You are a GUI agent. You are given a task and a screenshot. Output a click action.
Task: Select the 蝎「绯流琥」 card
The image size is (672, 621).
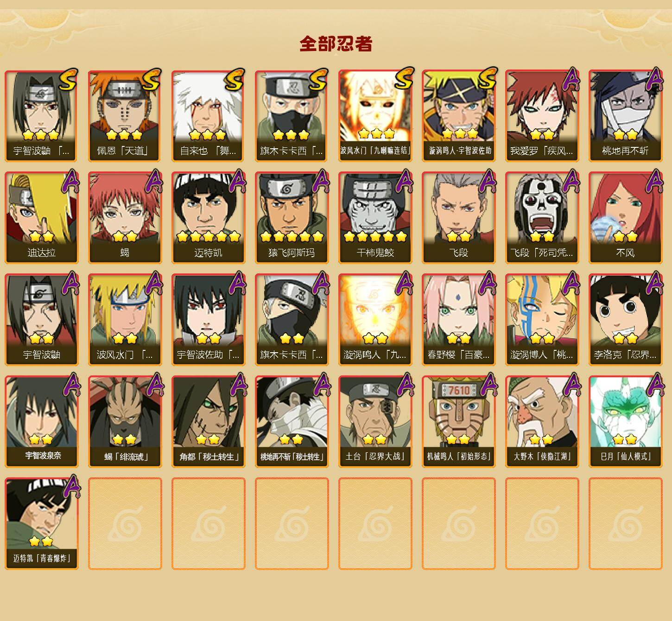125,422
